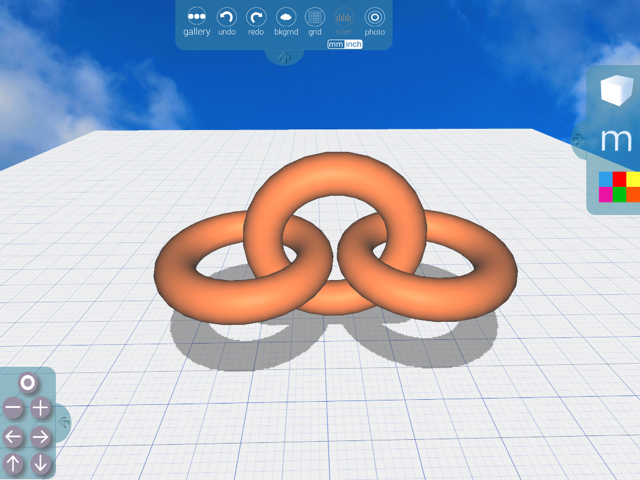Open the m logo menu
The image size is (640, 480).
coord(616,140)
